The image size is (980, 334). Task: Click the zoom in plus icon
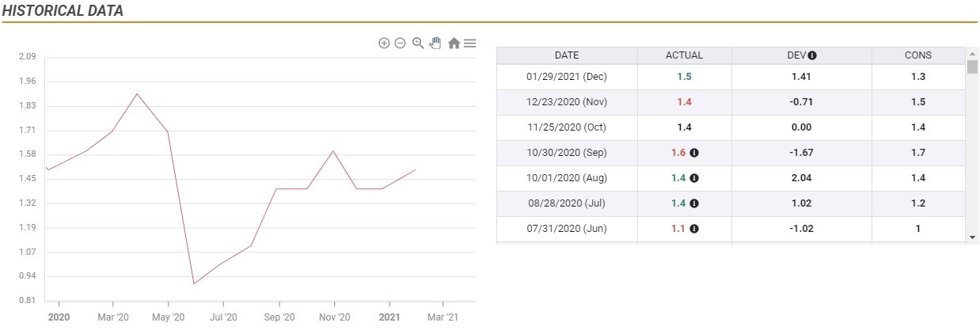click(384, 44)
